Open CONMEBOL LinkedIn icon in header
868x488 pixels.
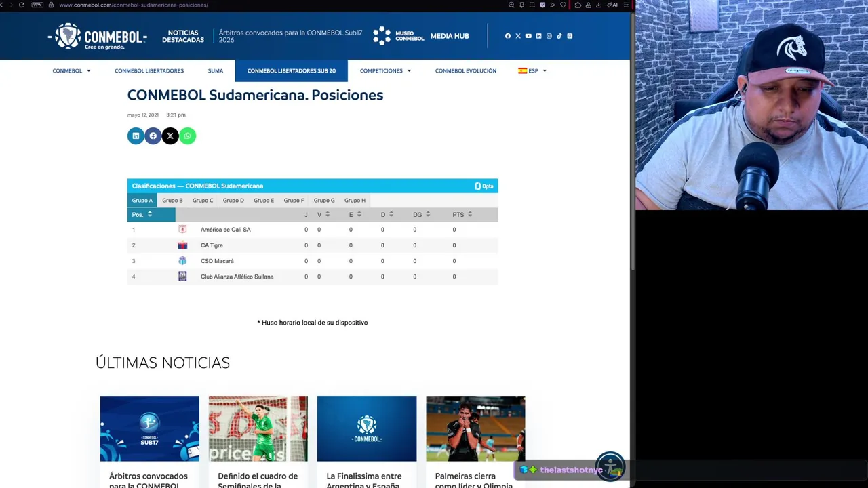[538, 36]
